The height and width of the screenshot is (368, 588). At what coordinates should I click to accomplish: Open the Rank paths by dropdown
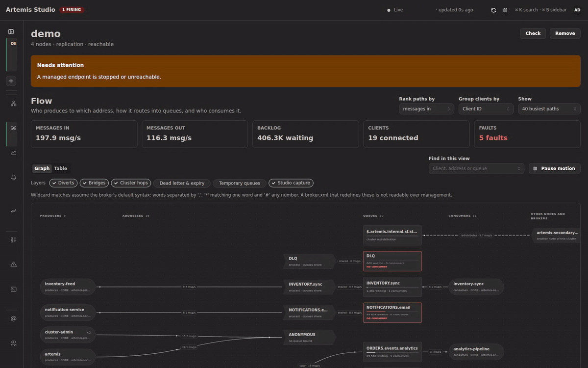click(x=426, y=109)
